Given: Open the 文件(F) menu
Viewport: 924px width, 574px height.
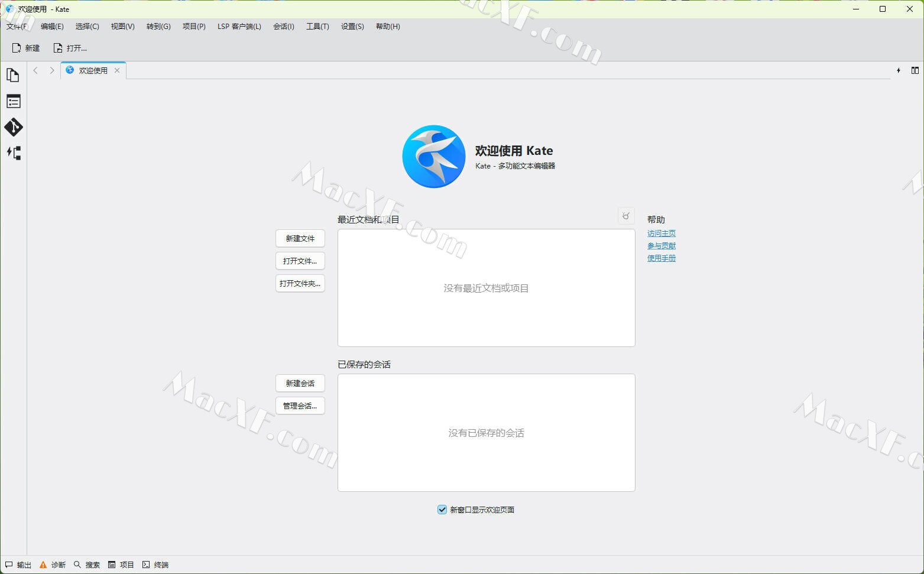Looking at the screenshot, I should pyautogui.click(x=17, y=27).
